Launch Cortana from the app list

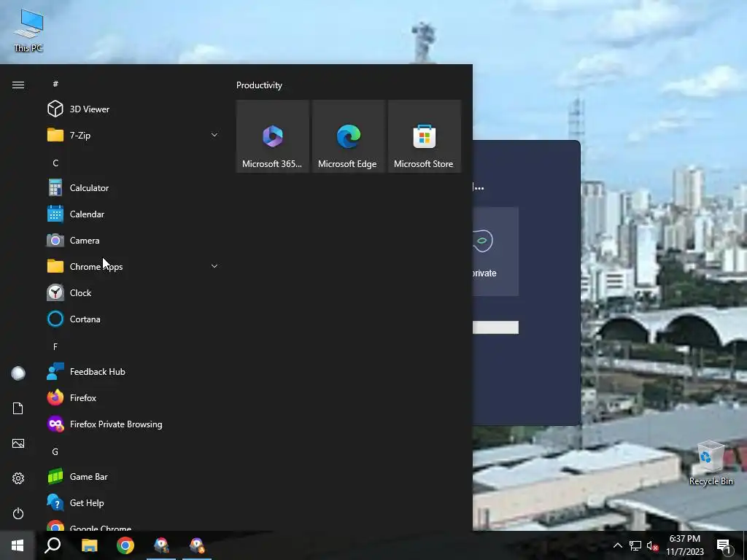pyautogui.click(x=133, y=319)
